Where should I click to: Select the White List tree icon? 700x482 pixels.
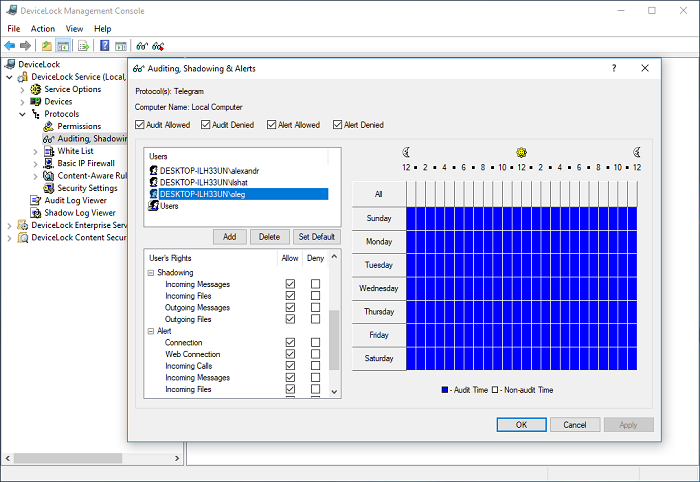click(x=49, y=151)
